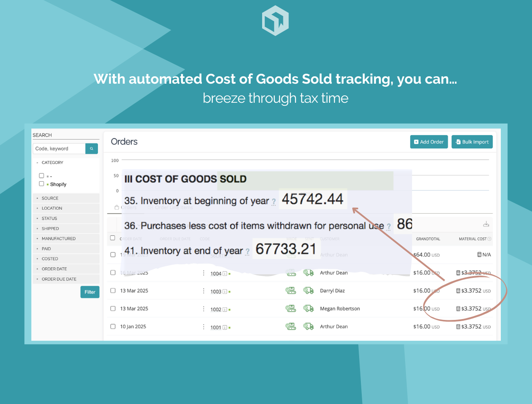Sort by the GRANDTOTAL column header
The image size is (532, 404).
(428, 239)
